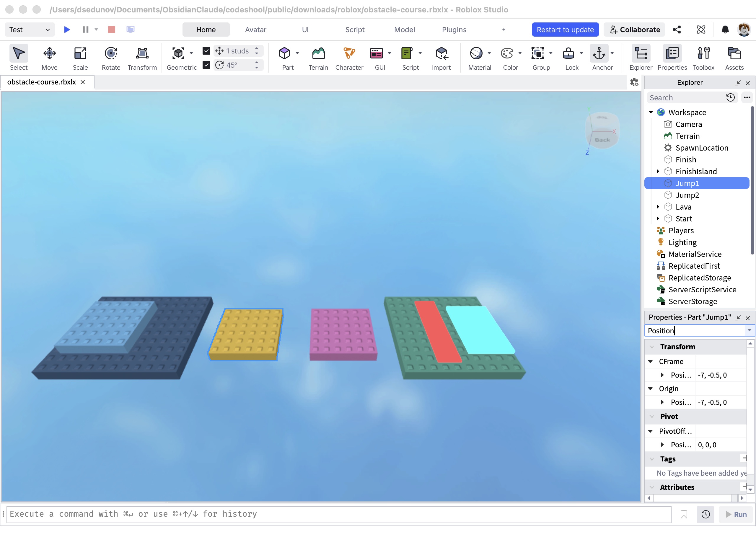Viewport: 756px width, 545px height.
Task: Select the Move tool
Action: [49, 58]
